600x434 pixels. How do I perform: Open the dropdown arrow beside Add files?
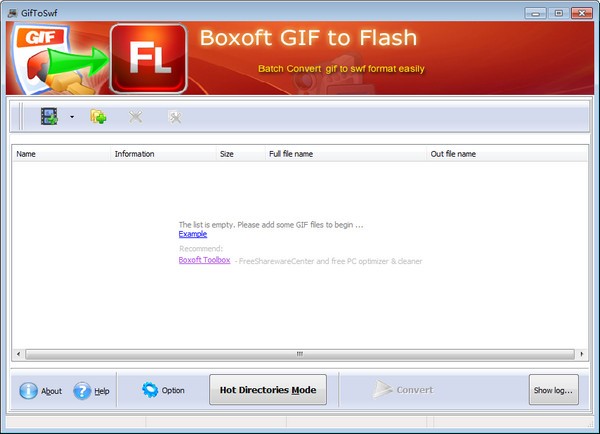point(72,118)
